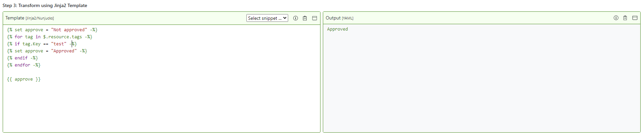Click the Template panel title label

pos(15,18)
